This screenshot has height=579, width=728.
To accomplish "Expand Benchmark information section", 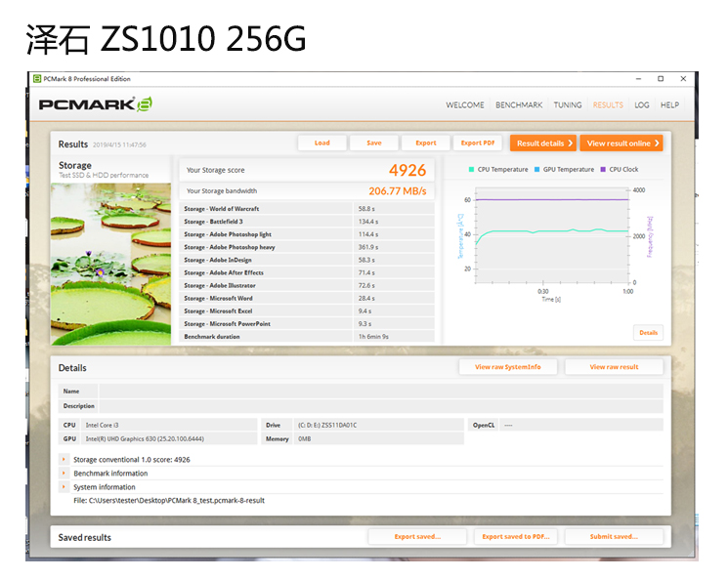I will (x=64, y=474).
